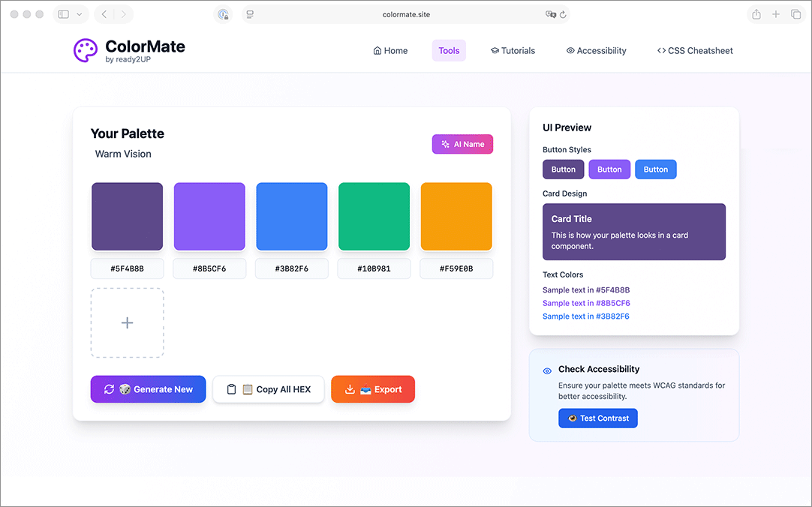Select the orange #F59E0B color swatch
Viewport: 812px width, 507px height.
point(456,217)
